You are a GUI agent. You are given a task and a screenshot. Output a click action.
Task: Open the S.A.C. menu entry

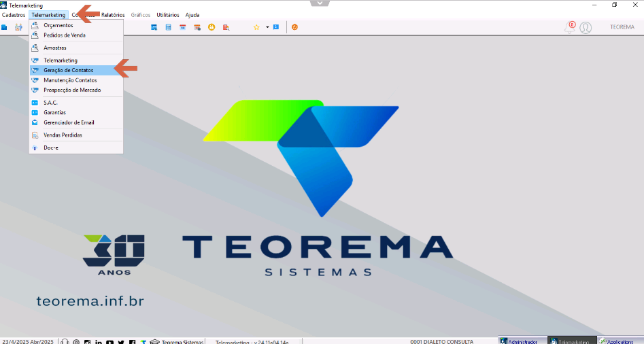tap(76, 103)
